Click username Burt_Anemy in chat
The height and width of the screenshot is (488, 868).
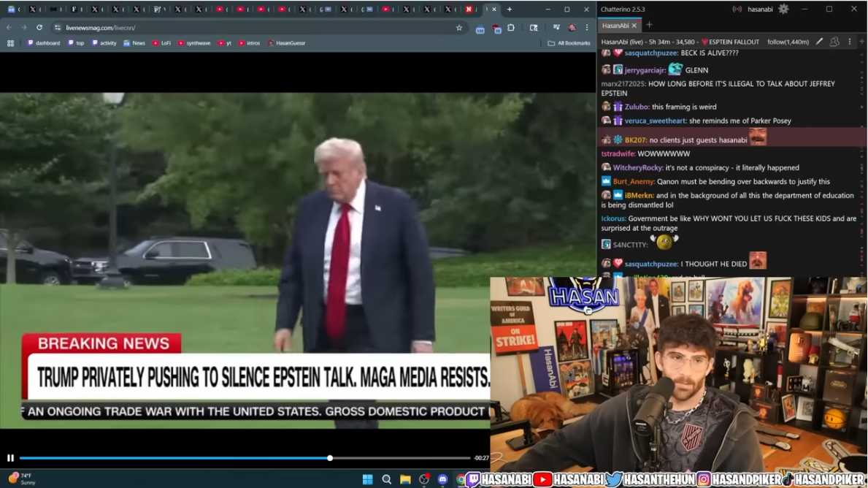tap(634, 181)
